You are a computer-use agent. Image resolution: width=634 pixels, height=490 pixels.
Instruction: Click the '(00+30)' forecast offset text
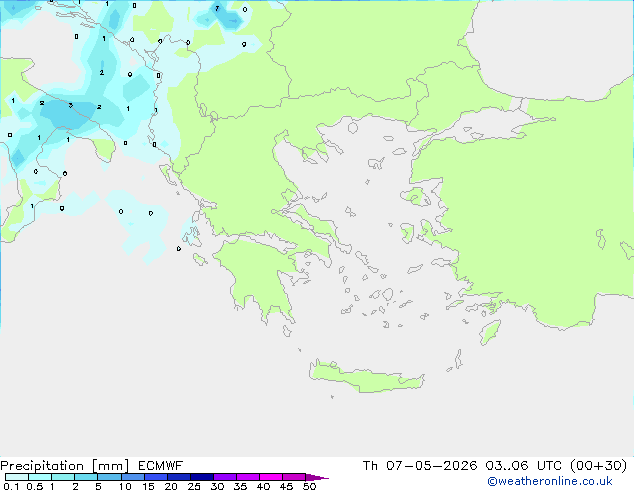click(x=598, y=466)
